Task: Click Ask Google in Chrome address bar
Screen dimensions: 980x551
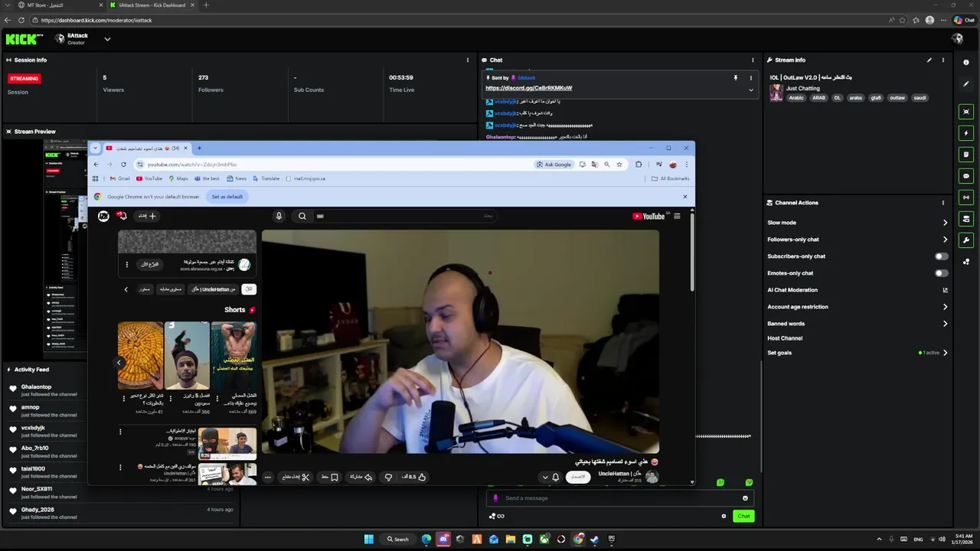Action: click(554, 165)
